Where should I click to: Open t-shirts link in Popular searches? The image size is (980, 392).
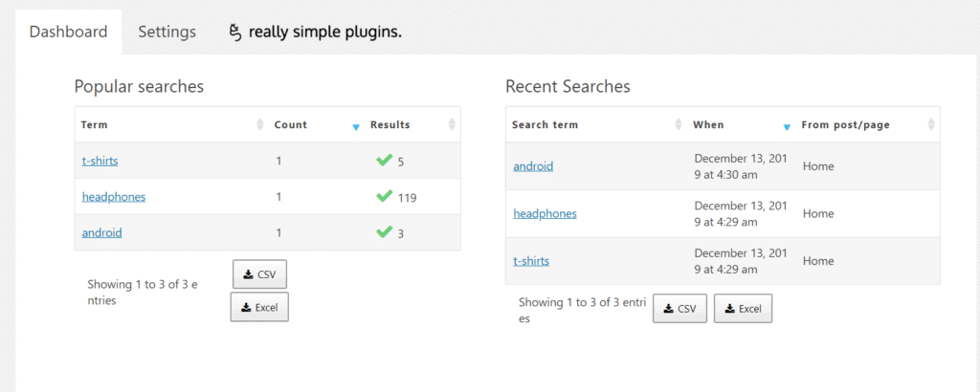click(x=100, y=161)
